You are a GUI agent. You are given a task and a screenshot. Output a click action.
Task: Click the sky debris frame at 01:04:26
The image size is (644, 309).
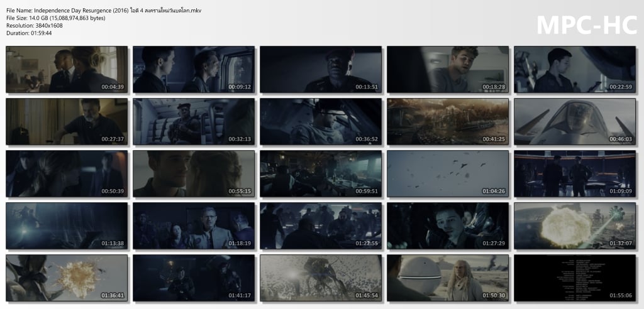(448, 173)
